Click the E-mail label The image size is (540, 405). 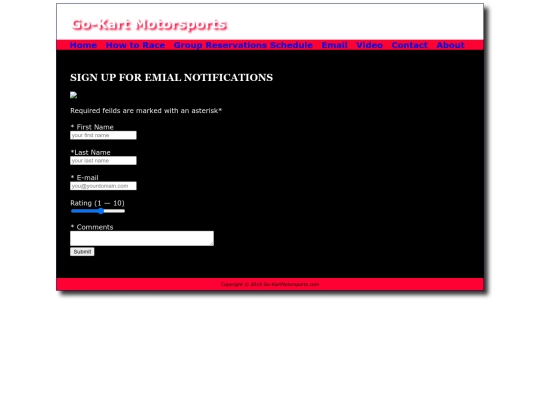tap(85, 178)
